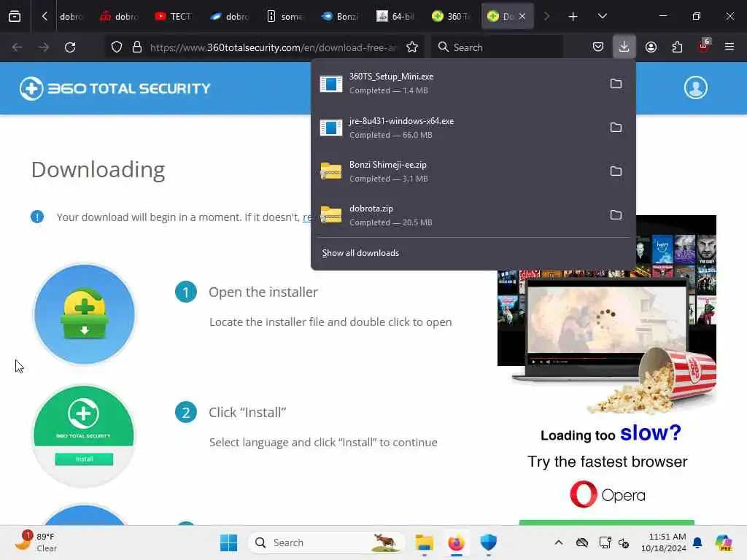This screenshot has width=747, height=560.
Task: Switch to the first dobro tab
Action: coord(71,16)
